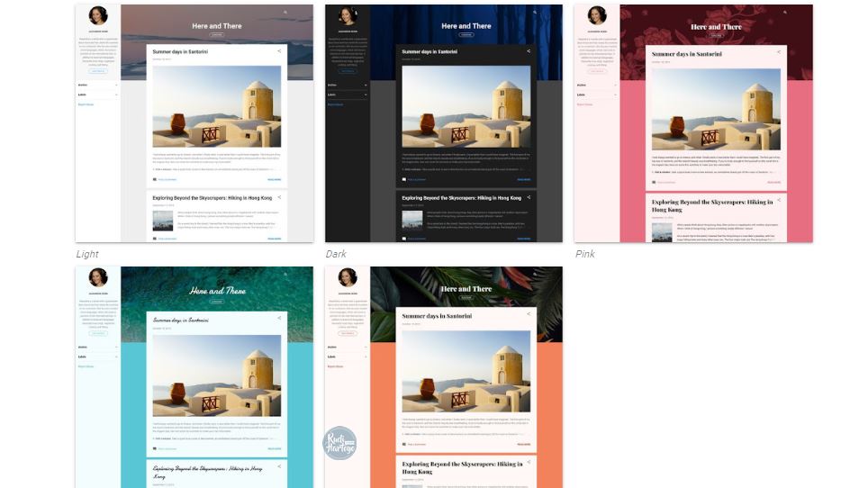Open 'Summer days in Santorini' in Pink preview
Image resolution: width=868 pixels, height=488 pixels.
coord(686,54)
